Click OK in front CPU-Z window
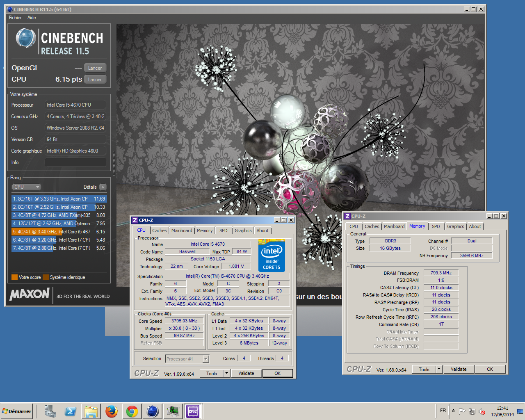This screenshot has width=525, height=420. point(278,373)
